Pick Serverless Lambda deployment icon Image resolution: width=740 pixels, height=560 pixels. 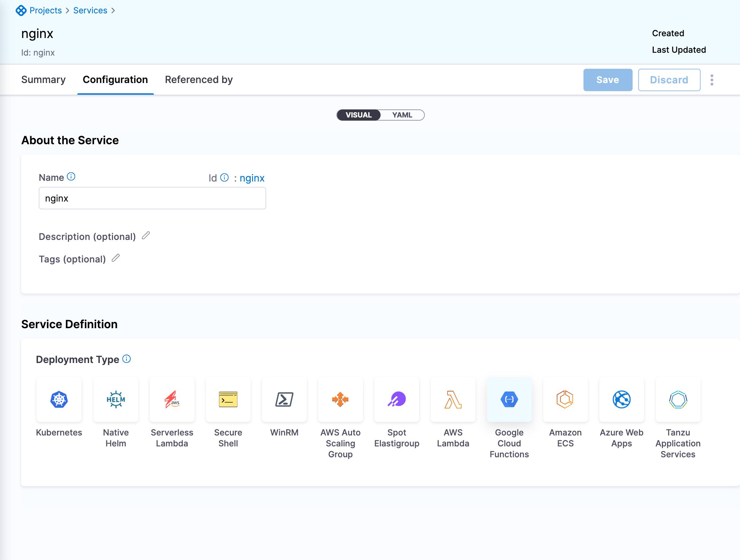(172, 400)
